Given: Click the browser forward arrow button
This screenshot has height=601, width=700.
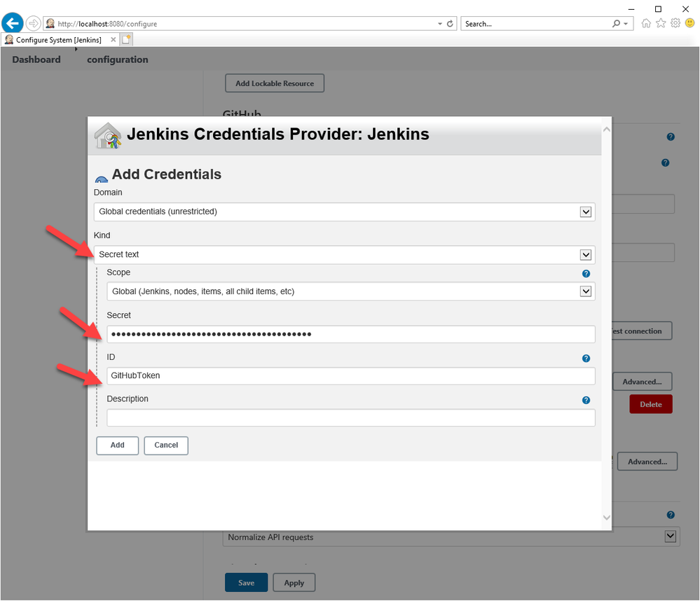Looking at the screenshot, I should (34, 23).
